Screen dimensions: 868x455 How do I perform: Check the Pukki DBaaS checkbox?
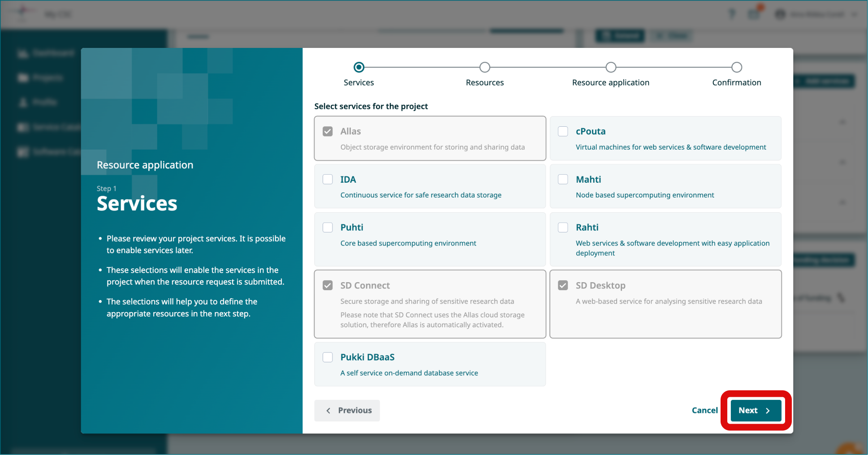pyautogui.click(x=328, y=357)
